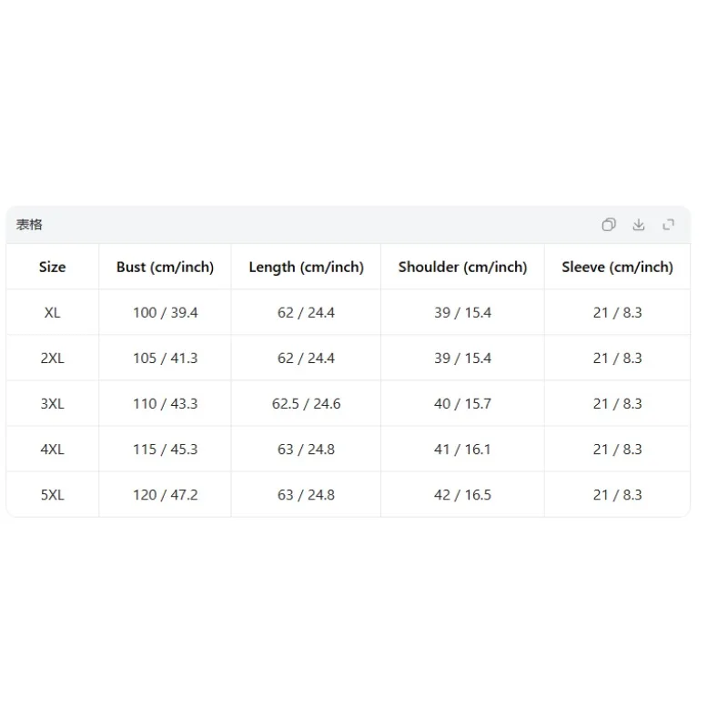This screenshot has height=728, width=728.
Task: Click the expand table fullscreen icon
Action: point(669,225)
